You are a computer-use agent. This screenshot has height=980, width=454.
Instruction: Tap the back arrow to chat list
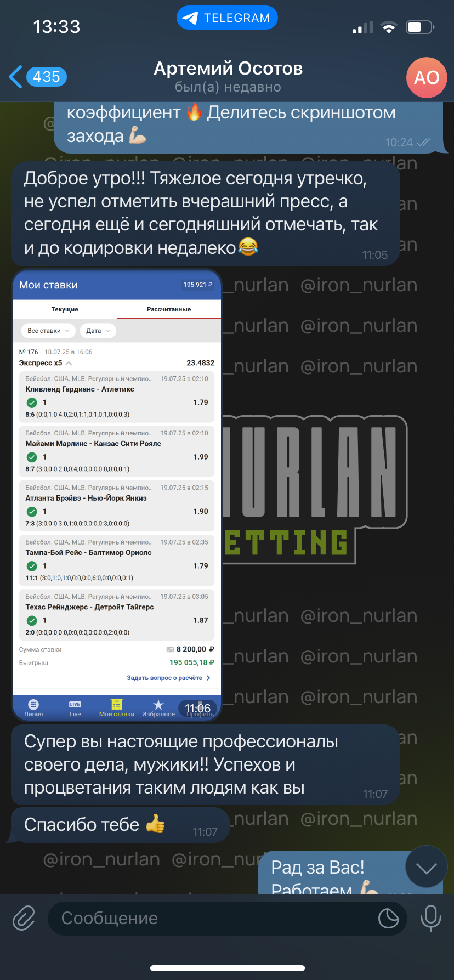pyautogui.click(x=16, y=77)
